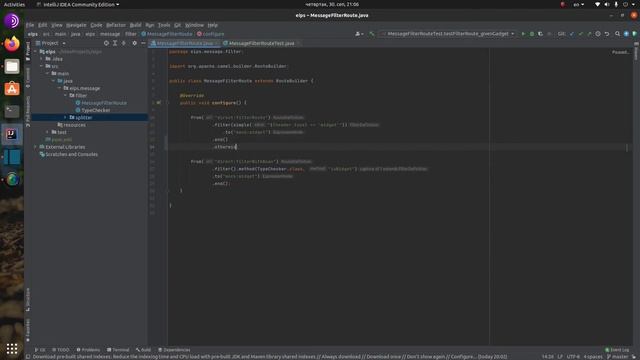This screenshot has width=640, height=360.
Task: Expand the .idea folder
Action: (x=42, y=59)
